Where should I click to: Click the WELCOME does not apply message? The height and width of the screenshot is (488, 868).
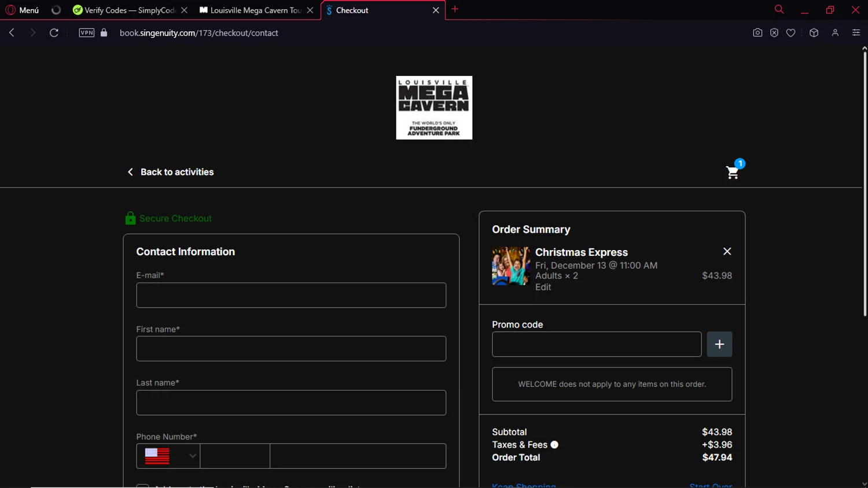coord(612,384)
